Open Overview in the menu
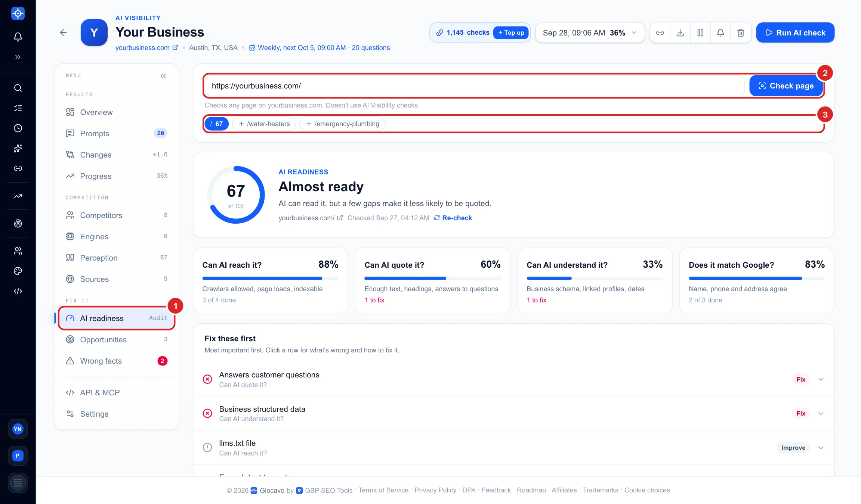 click(117, 112)
